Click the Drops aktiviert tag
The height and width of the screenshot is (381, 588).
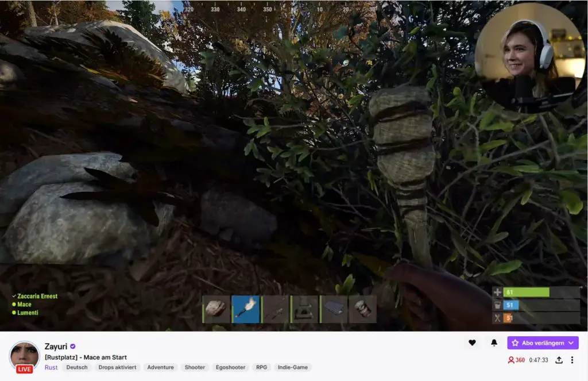tap(117, 367)
